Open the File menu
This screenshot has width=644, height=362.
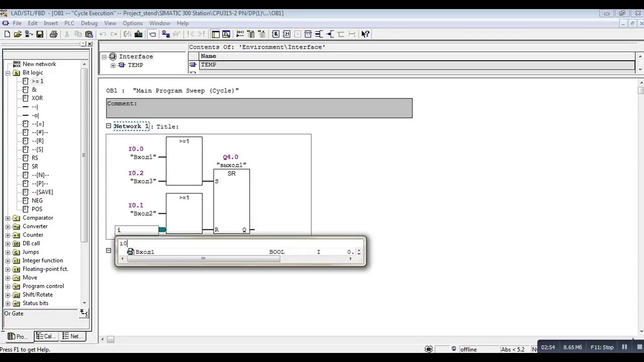tap(17, 23)
